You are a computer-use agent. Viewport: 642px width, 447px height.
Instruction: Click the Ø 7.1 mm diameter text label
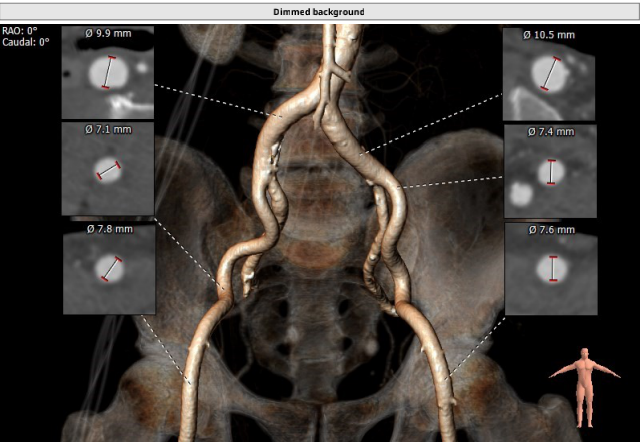click(x=107, y=129)
